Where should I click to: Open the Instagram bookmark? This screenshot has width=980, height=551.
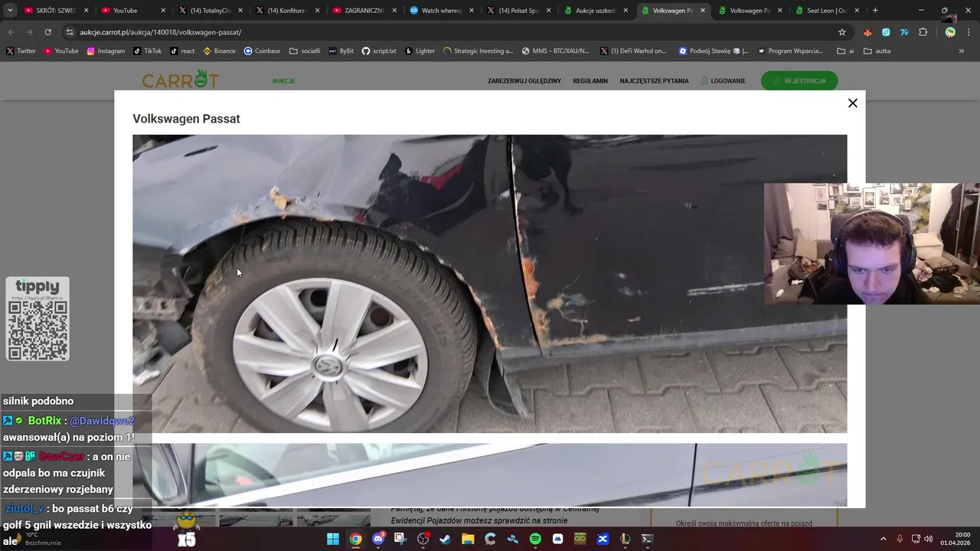(x=106, y=51)
